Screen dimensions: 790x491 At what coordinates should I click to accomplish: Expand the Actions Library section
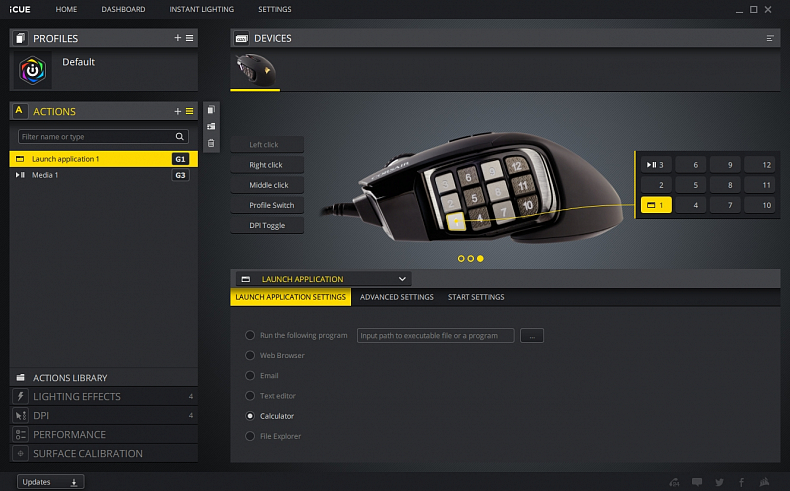[103, 378]
